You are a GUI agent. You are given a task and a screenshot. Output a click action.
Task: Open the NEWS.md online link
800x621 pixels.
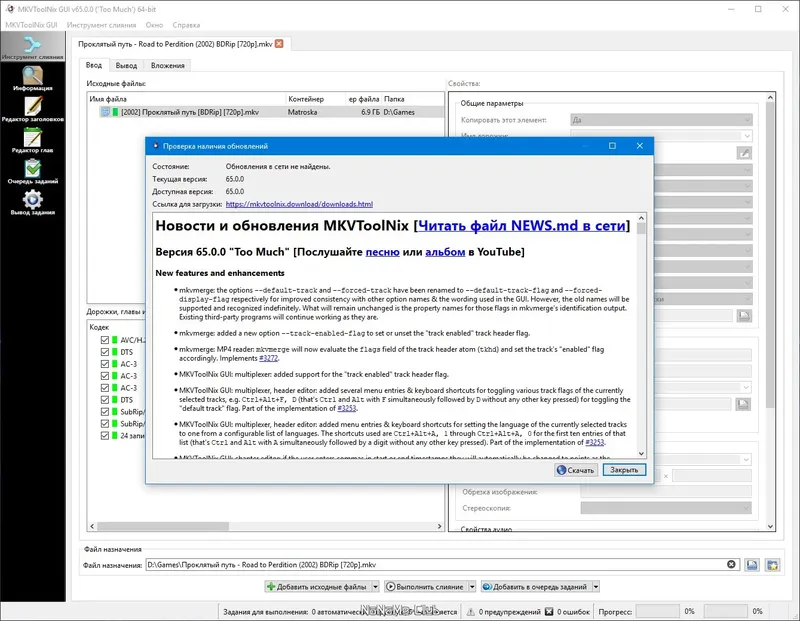coord(521,226)
